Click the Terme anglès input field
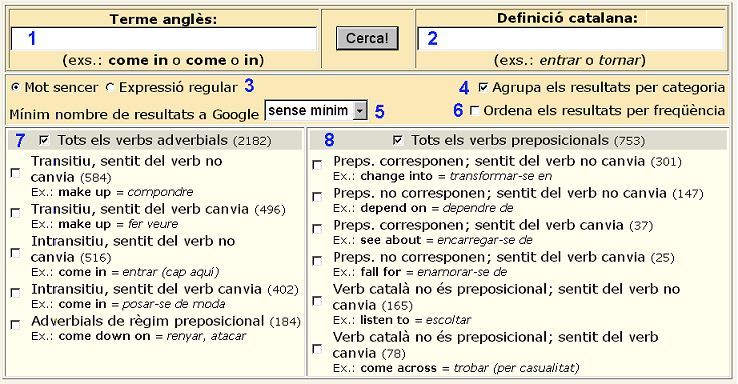This screenshot has height=384, width=738. (163, 39)
